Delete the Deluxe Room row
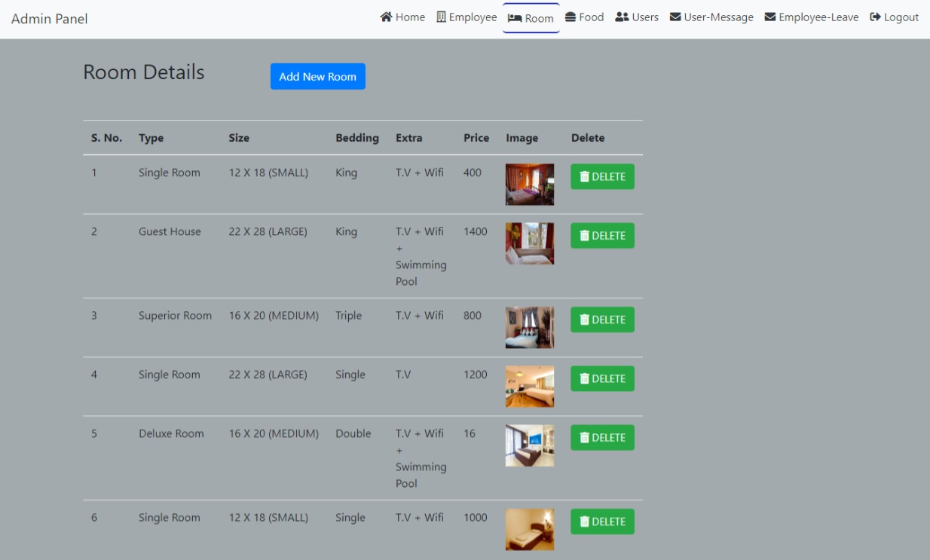Screen dimensions: 930x560 point(602,437)
